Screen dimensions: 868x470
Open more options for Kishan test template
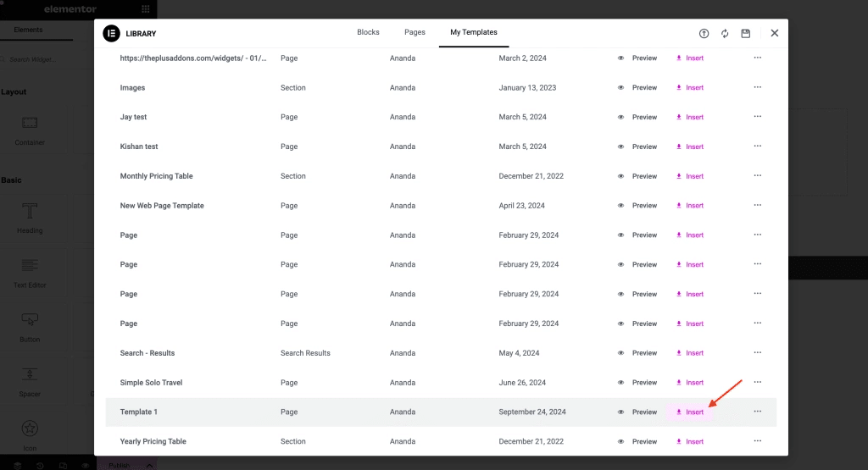[757, 146]
